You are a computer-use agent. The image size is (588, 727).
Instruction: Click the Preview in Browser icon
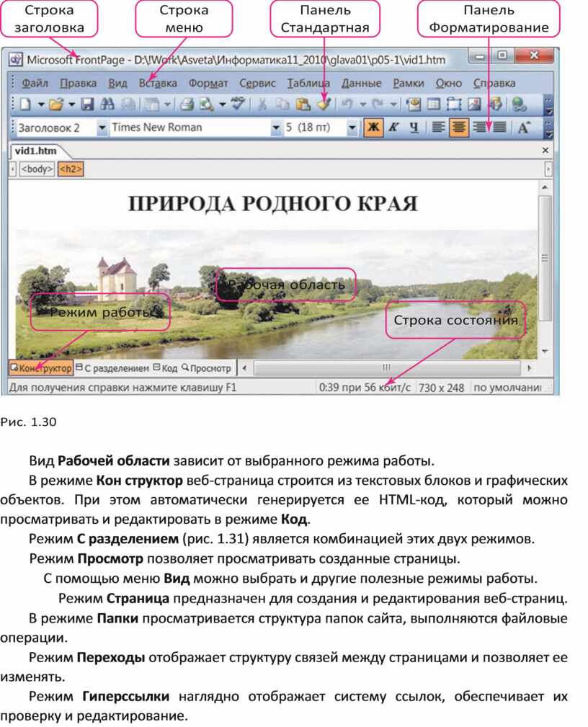click(x=206, y=104)
